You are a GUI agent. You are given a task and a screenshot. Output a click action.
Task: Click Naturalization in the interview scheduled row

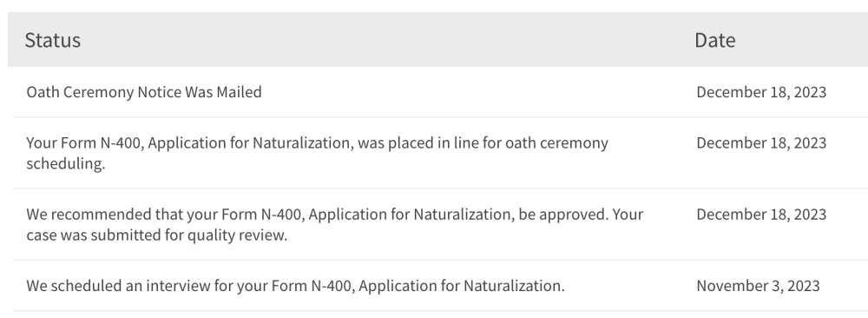tap(514, 286)
